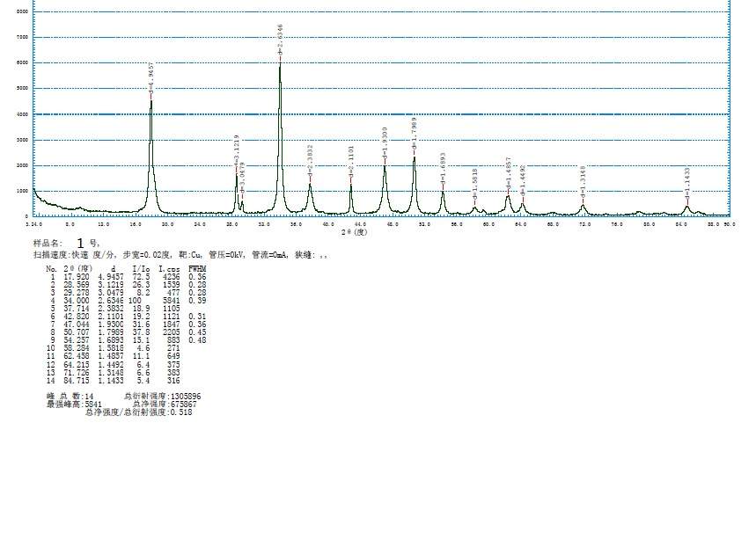Click the 最强峰高:5841 summary entry
The height and width of the screenshot is (554, 756).
[74, 405]
